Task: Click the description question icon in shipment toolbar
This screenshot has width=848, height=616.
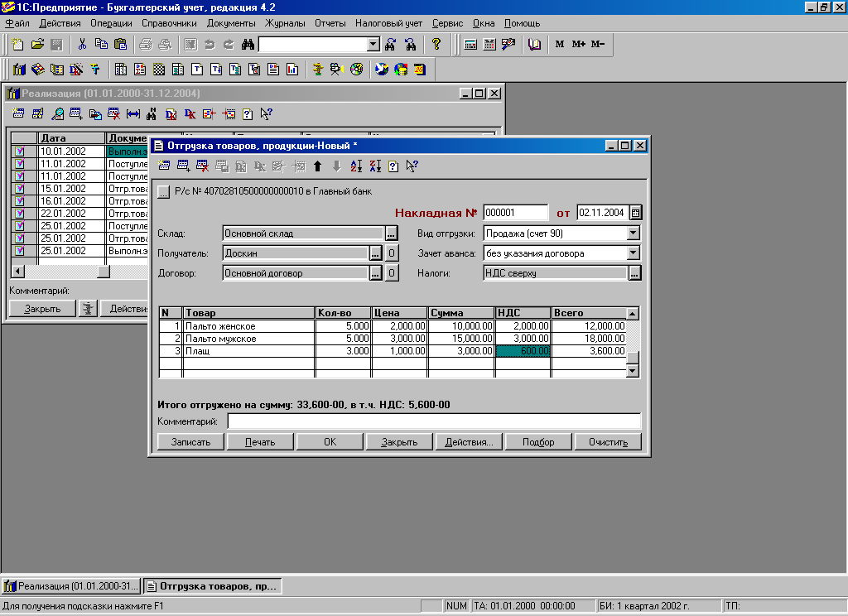Action: click(393, 166)
